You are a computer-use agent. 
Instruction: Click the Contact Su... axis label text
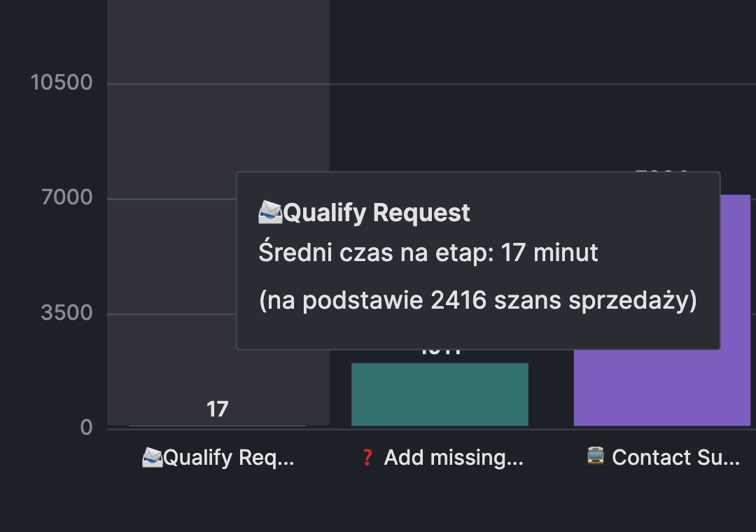pos(675,458)
